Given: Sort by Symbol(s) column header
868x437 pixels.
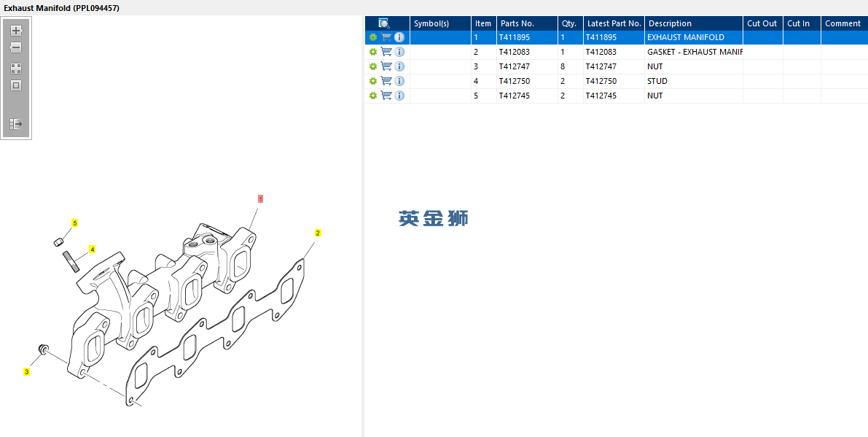Looking at the screenshot, I should point(441,23).
